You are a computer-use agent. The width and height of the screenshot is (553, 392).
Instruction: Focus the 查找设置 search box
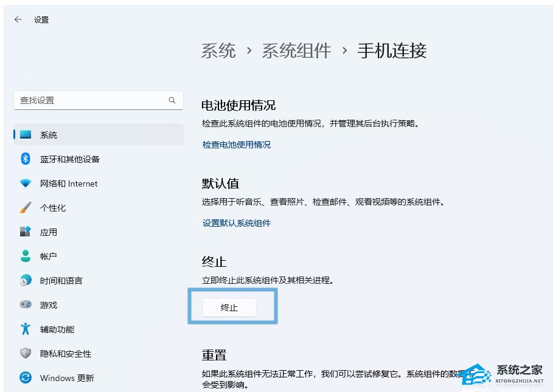point(91,100)
